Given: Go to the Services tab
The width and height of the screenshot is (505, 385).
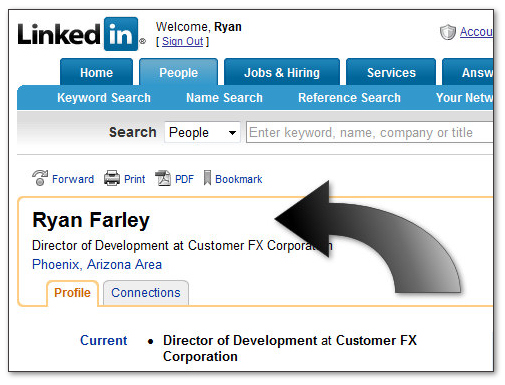Looking at the screenshot, I should click(391, 72).
